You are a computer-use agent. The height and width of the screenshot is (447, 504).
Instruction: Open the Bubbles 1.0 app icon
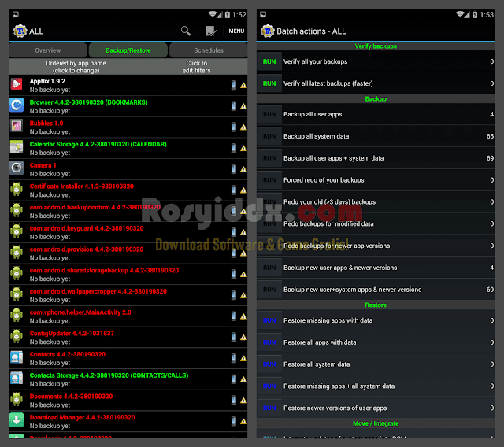17,126
